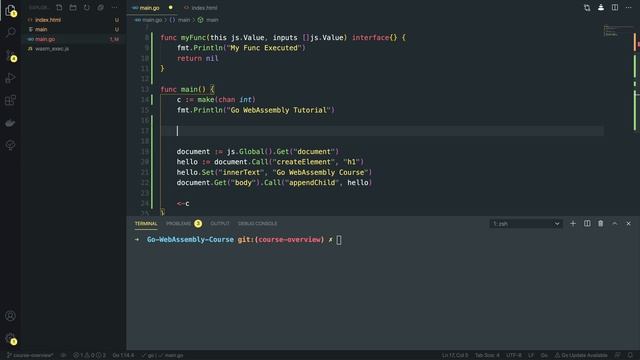
Task: Change the LF end of line sequence
Action: (x=531, y=355)
